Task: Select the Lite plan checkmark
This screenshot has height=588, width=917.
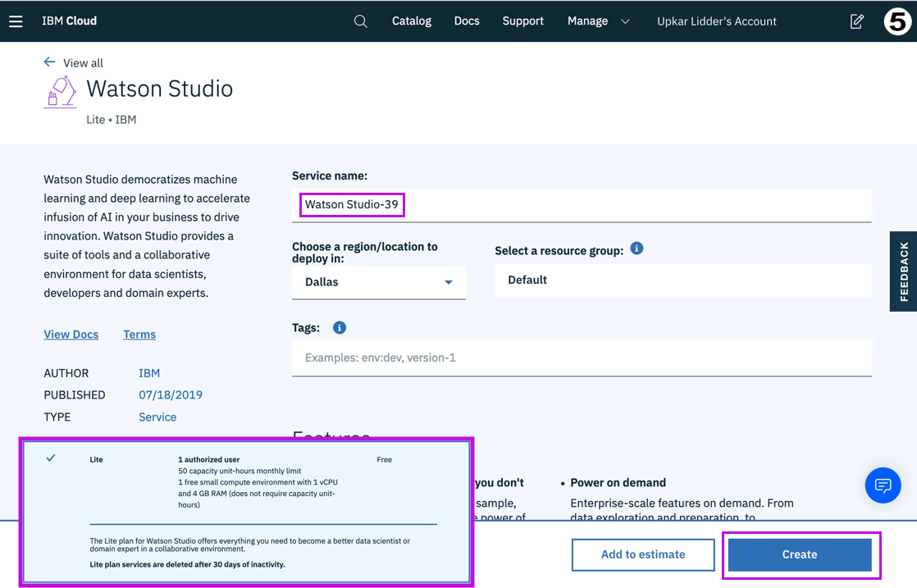Action: (x=51, y=458)
